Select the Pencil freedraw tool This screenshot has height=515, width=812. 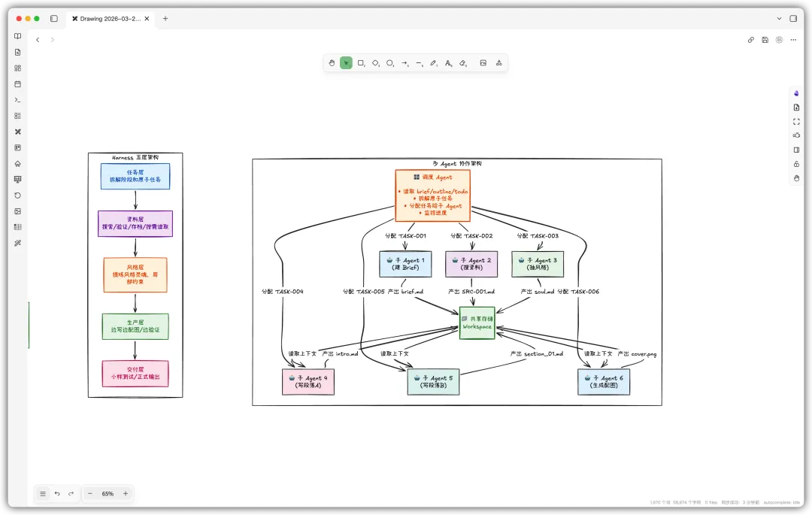(x=434, y=63)
